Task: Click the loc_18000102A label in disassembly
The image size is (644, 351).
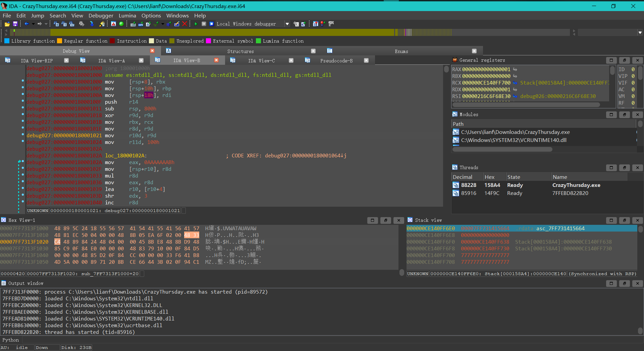Action: [126, 156]
